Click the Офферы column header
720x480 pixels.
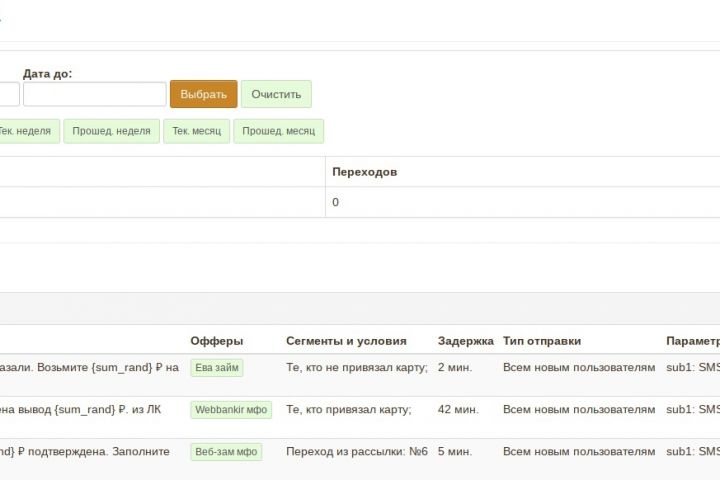[x=216, y=341]
